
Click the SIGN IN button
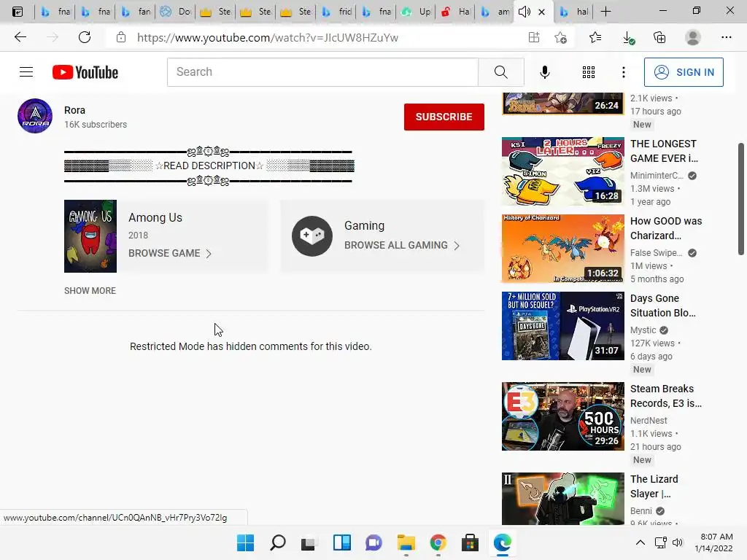pos(684,72)
